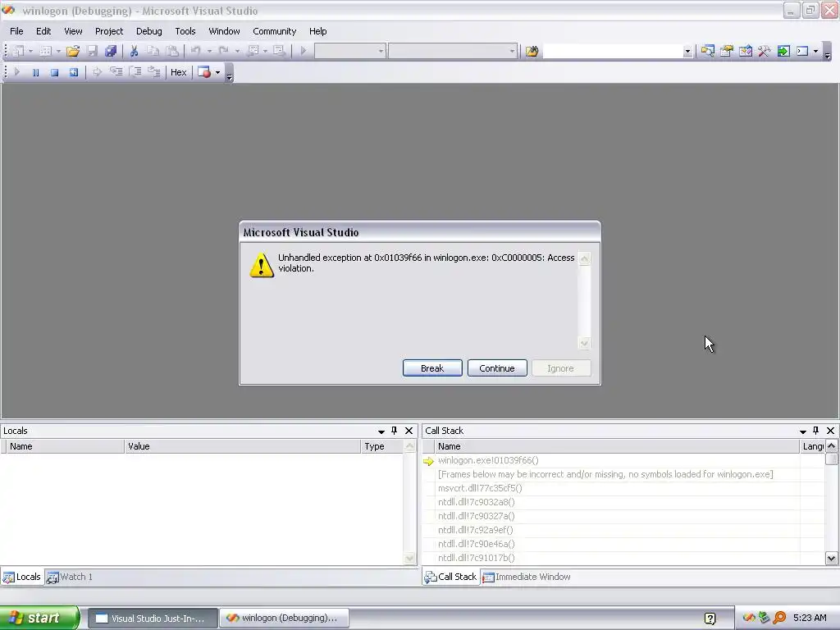Image resolution: width=840 pixels, height=630 pixels.
Task: Click the help question mark tray icon
Action: (x=710, y=619)
